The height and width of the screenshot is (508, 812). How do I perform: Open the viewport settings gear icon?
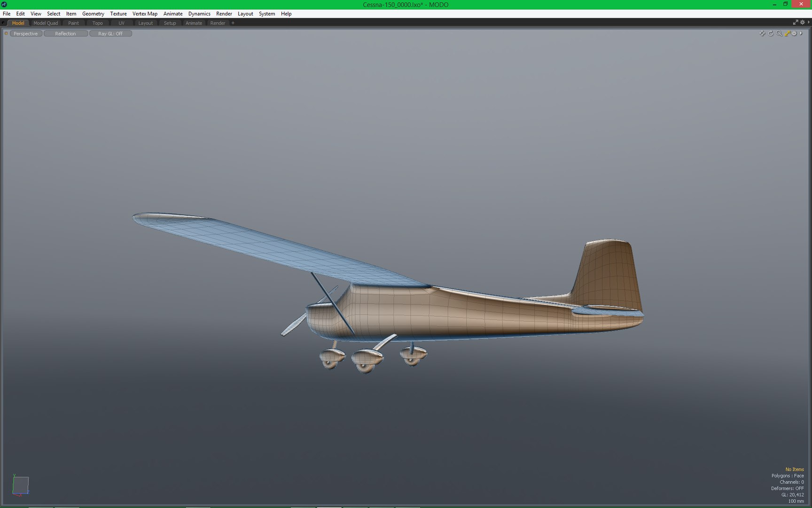(794, 33)
